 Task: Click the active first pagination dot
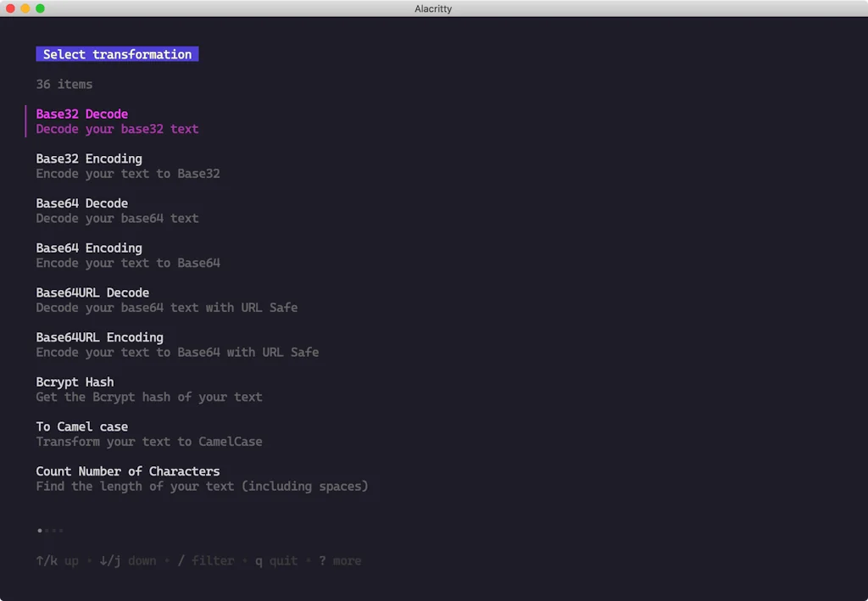(x=39, y=530)
